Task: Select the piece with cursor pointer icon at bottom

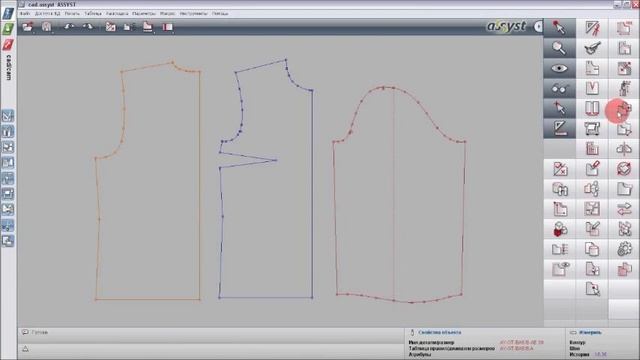Action: tap(592, 289)
